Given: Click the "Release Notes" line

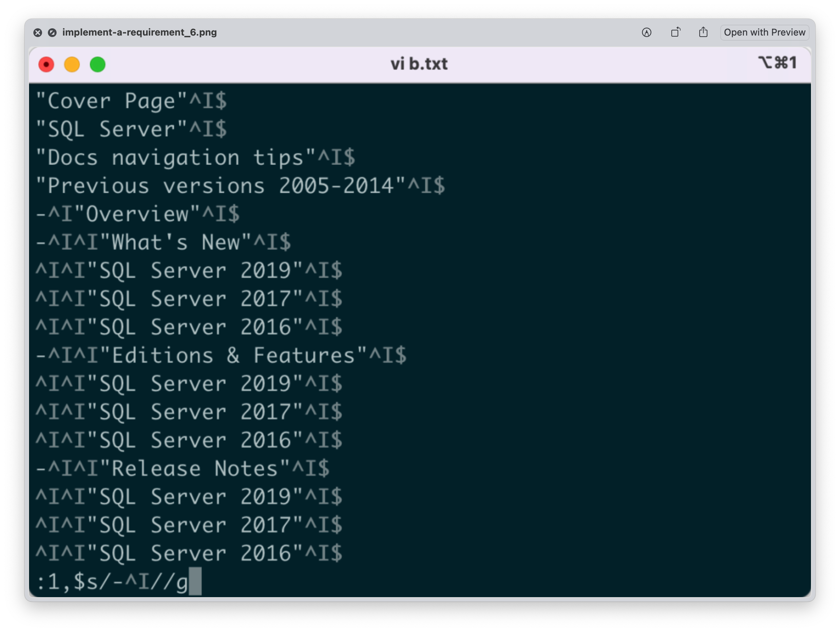Looking at the screenshot, I should [x=182, y=469].
